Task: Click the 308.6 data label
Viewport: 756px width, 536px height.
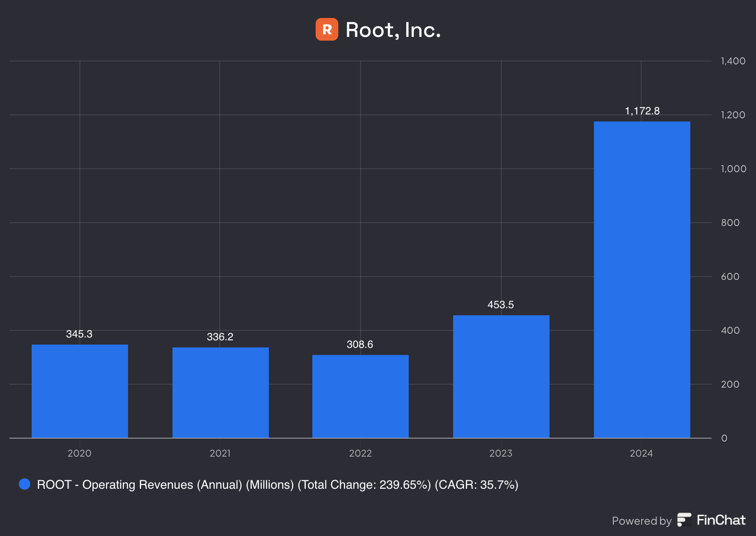Action: [360, 345]
